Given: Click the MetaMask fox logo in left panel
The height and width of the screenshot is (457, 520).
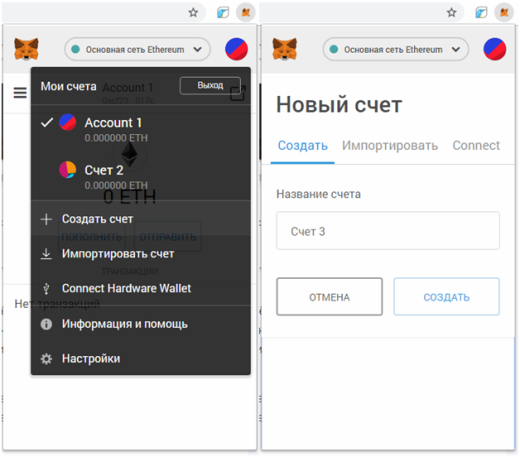Looking at the screenshot, I should (x=26, y=49).
